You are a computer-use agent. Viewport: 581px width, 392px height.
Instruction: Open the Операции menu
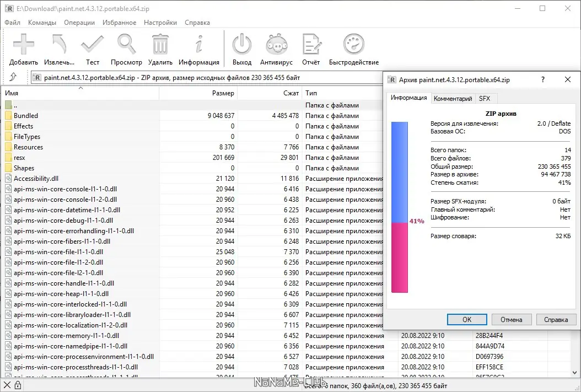pos(79,23)
